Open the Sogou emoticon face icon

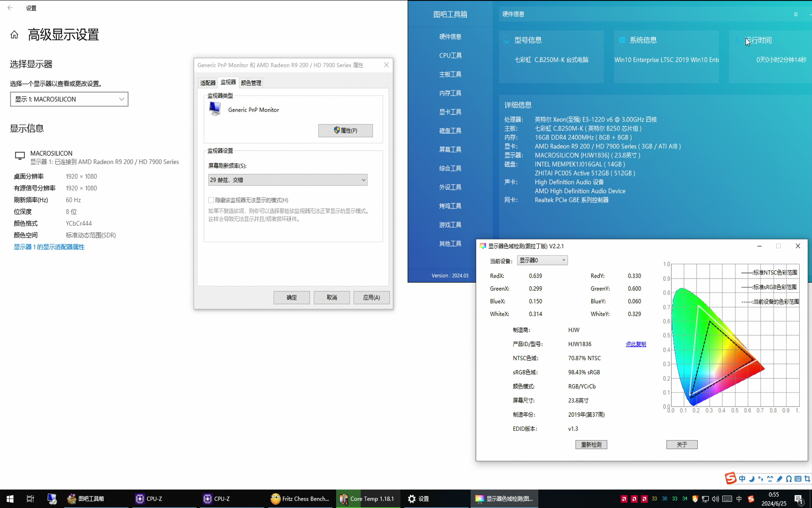pyautogui.click(x=770, y=479)
